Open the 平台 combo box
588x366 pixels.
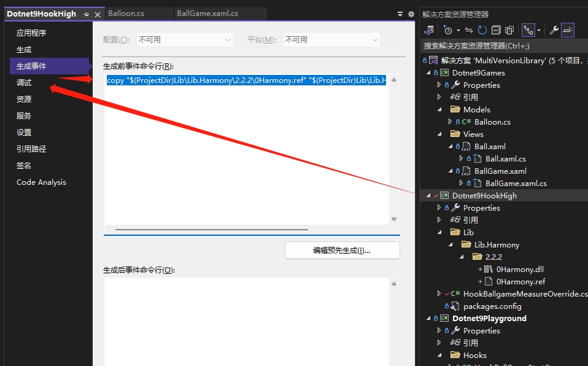click(331, 39)
